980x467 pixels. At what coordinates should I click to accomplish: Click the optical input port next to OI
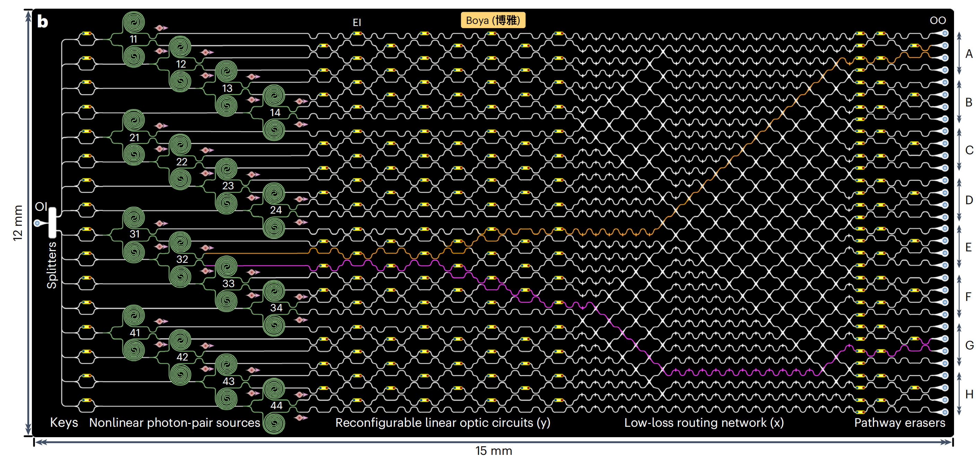coord(37,223)
